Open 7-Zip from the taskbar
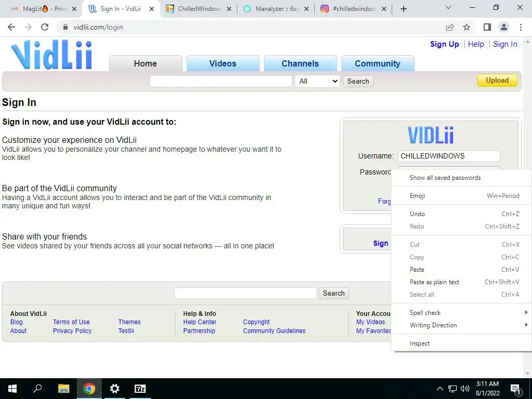 tap(140, 389)
